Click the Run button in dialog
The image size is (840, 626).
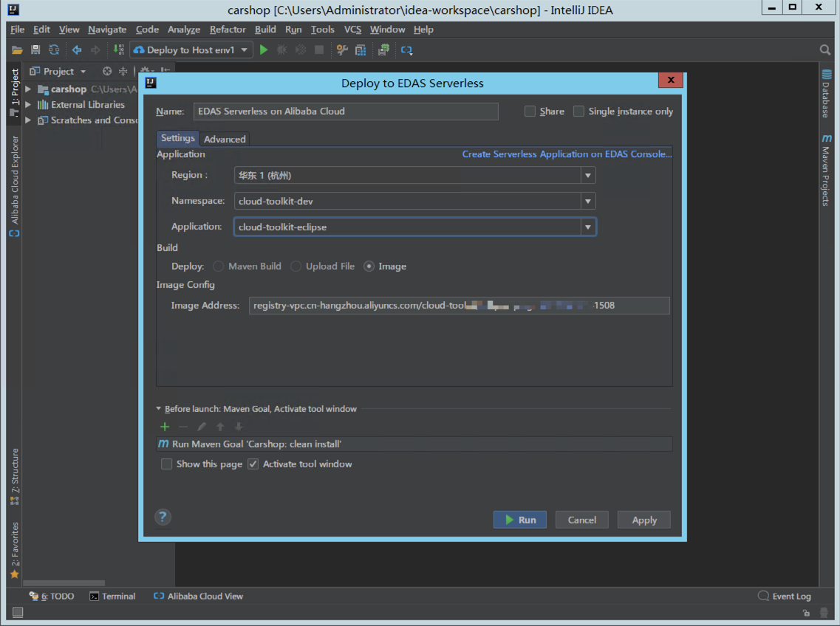[520, 520]
